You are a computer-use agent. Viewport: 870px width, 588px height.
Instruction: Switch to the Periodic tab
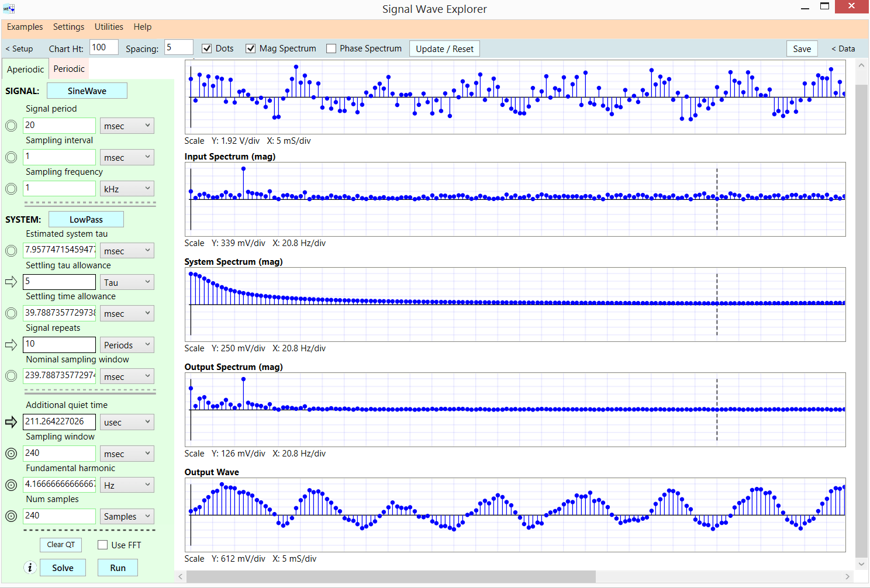68,68
